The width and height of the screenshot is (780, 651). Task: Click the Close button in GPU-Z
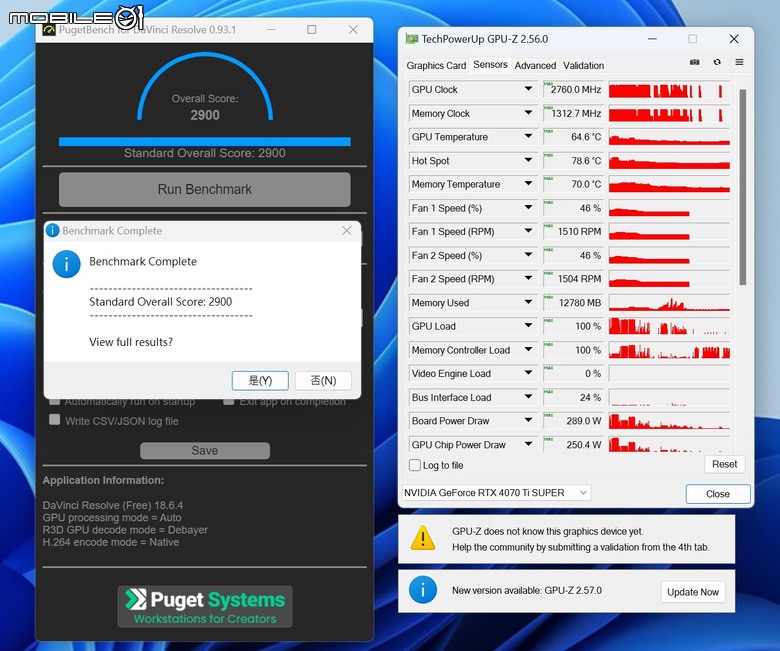pyautogui.click(x=718, y=494)
